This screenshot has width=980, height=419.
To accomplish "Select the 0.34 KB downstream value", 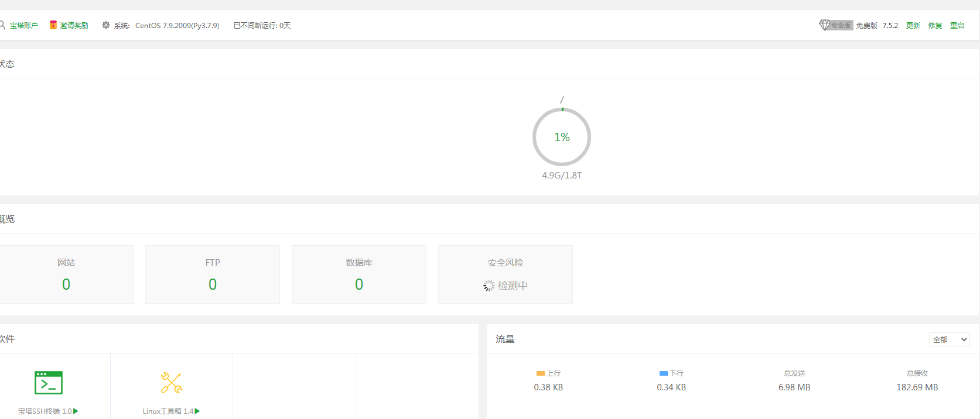I will click(671, 387).
